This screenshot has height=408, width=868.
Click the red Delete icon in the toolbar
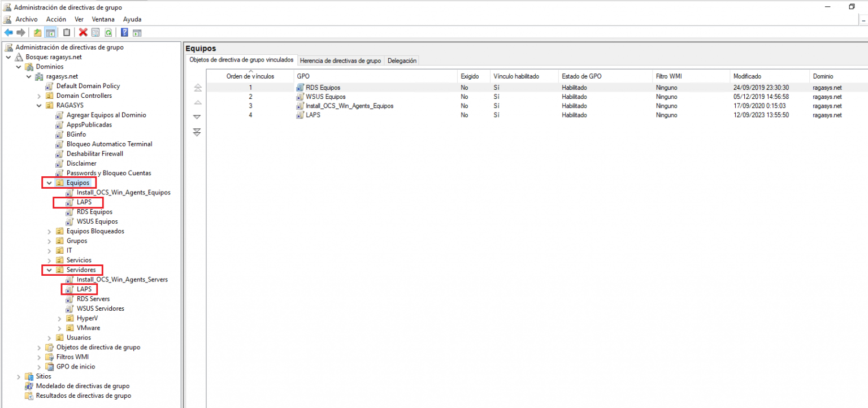pyautogui.click(x=83, y=32)
